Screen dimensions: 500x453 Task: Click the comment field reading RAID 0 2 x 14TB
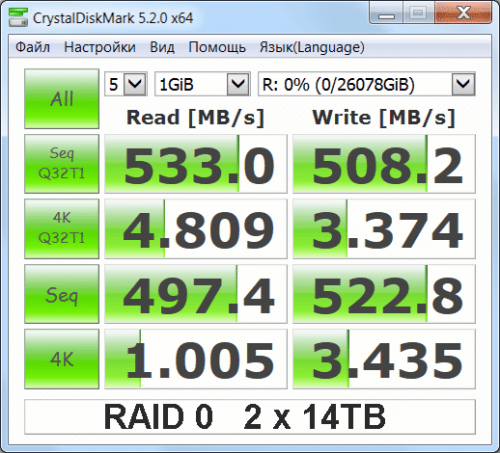click(250, 417)
